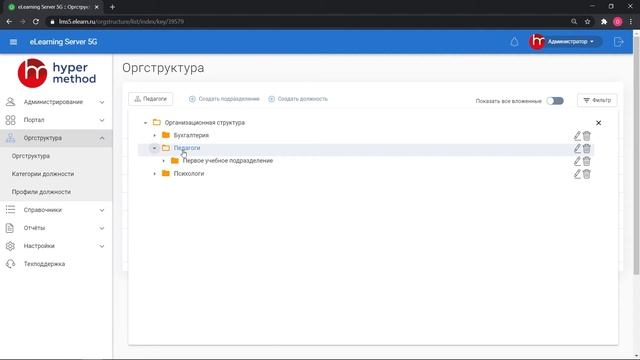Edit Первое учебное подразделение with pencil icon
Viewport: 640px width, 360px height.
[577, 161]
